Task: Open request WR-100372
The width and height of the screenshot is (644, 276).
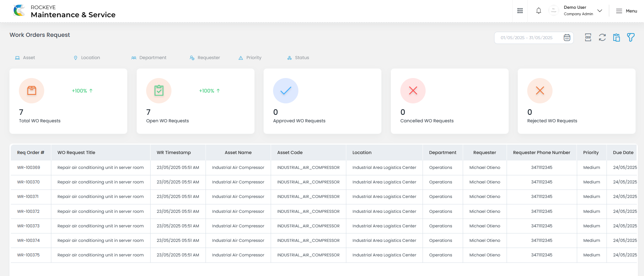Action: 29,211
